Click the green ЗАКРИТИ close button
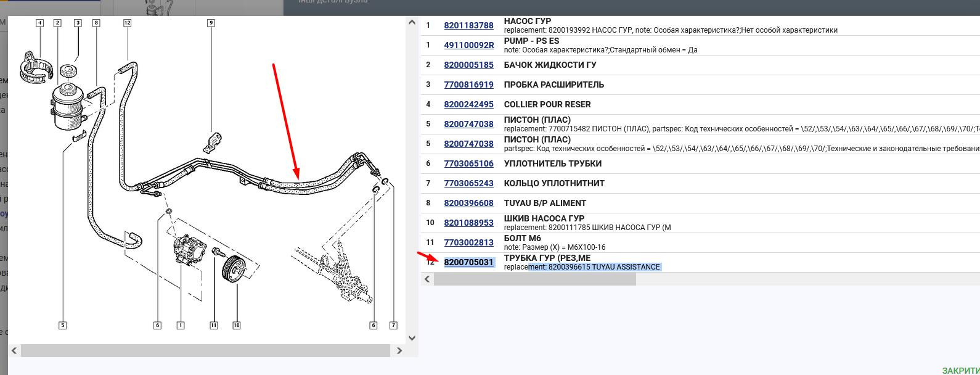The width and height of the screenshot is (980, 375). [x=960, y=371]
